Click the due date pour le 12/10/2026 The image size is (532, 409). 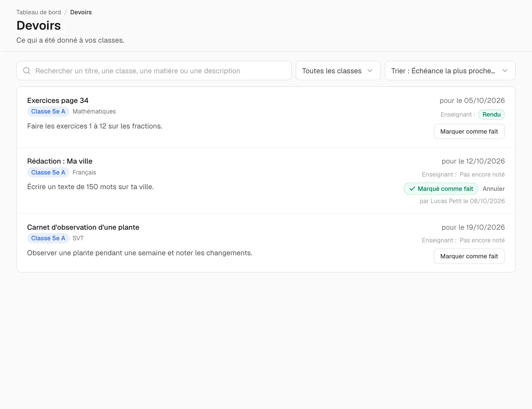[473, 161]
